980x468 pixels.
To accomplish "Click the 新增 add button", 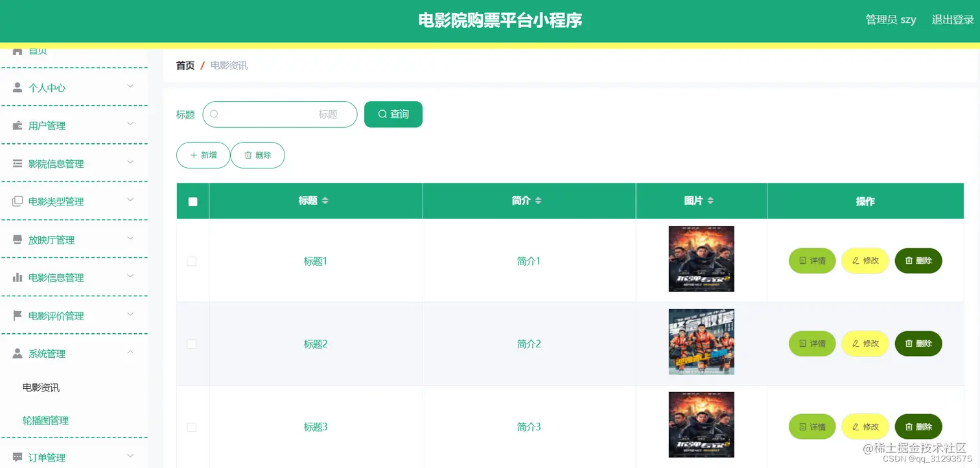I will 203,155.
